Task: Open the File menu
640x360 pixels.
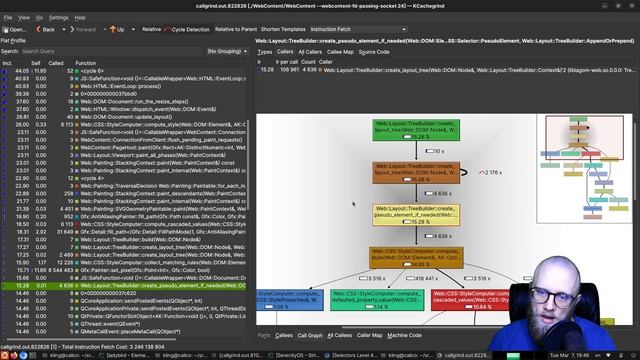Action: [x=8, y=18]
